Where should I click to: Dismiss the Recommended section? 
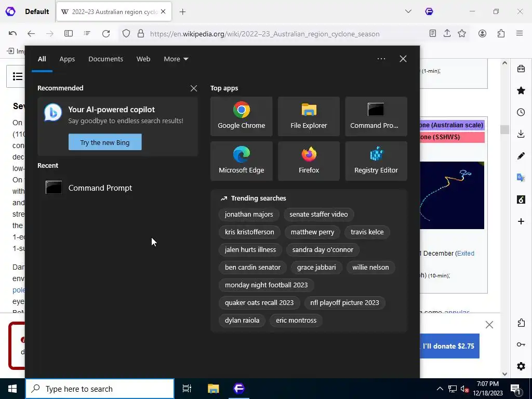pos(194,88)
